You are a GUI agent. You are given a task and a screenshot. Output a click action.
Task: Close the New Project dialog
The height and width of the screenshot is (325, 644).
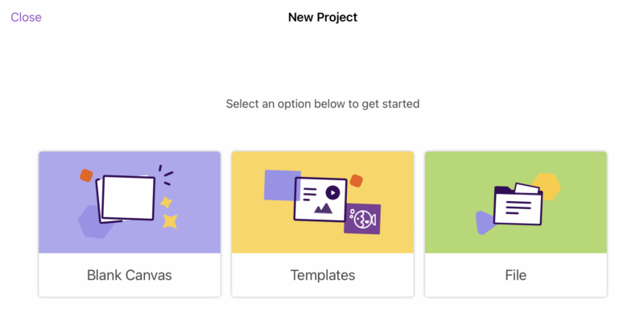tap(26, 17)
